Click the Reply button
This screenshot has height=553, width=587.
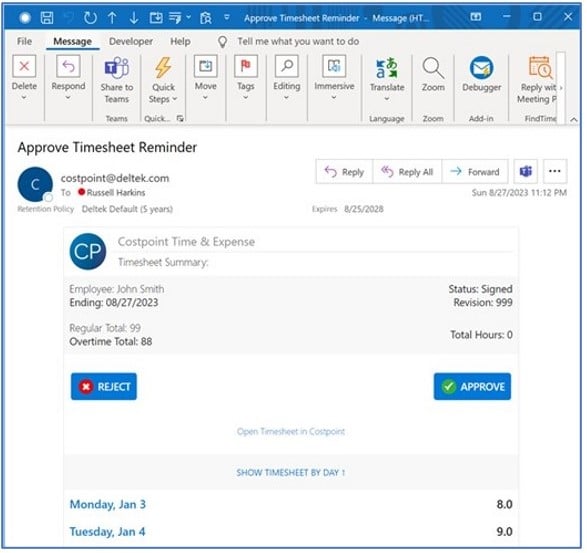coord(344,171)
